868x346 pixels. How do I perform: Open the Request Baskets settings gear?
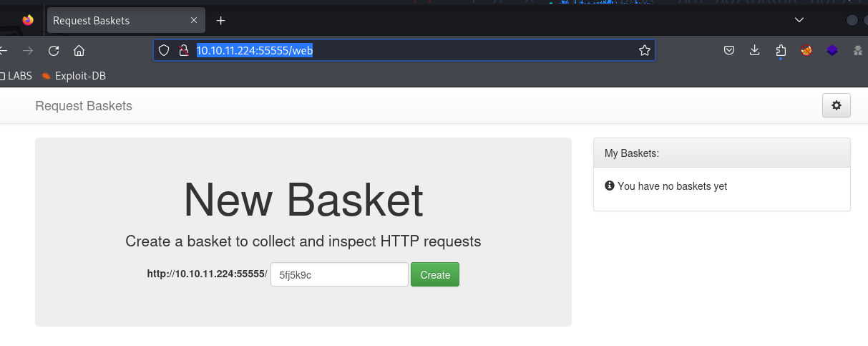[x=836, y=105]
